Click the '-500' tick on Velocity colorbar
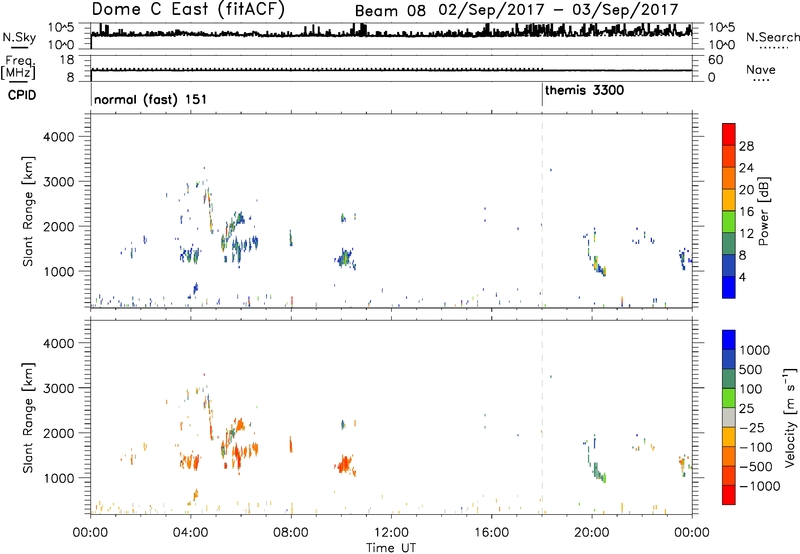The width and height of the screenshot is (800, 554). point(756,466)
